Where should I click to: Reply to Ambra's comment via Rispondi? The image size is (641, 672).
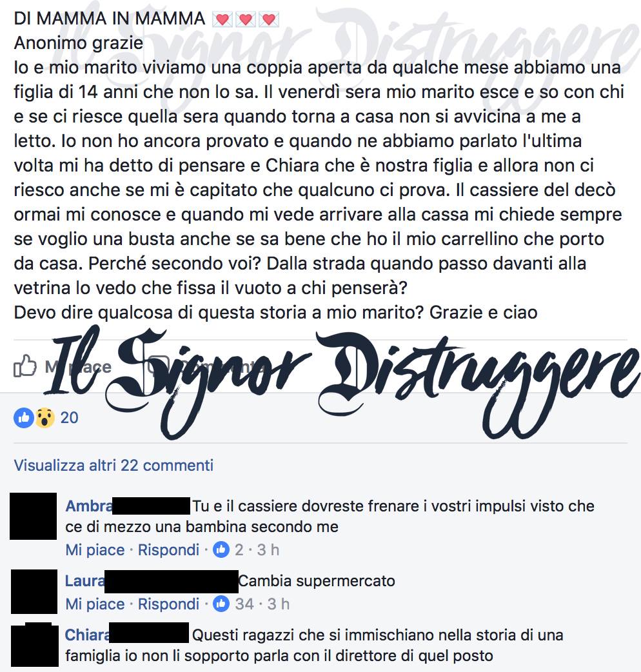click(x=168, y=550)
